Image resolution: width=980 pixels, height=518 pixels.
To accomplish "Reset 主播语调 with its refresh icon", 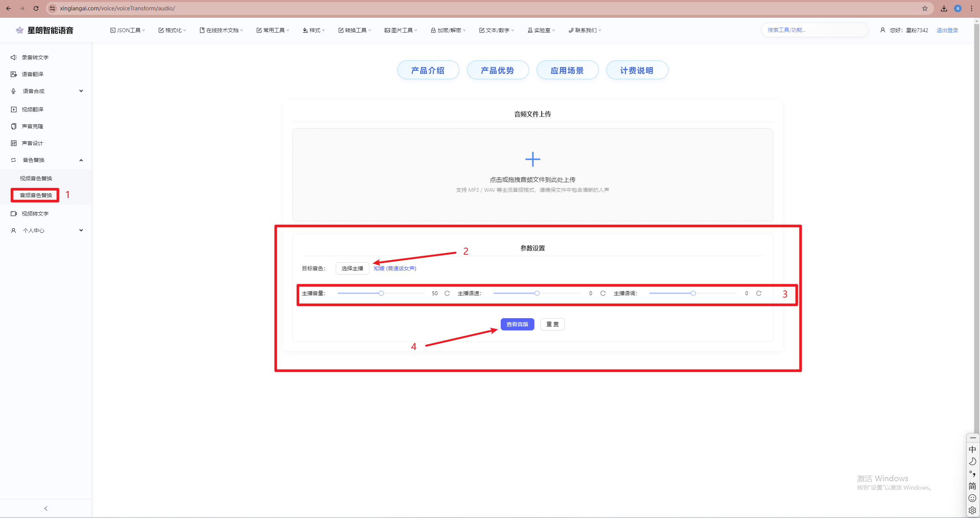I will click(x=759, y=293).
